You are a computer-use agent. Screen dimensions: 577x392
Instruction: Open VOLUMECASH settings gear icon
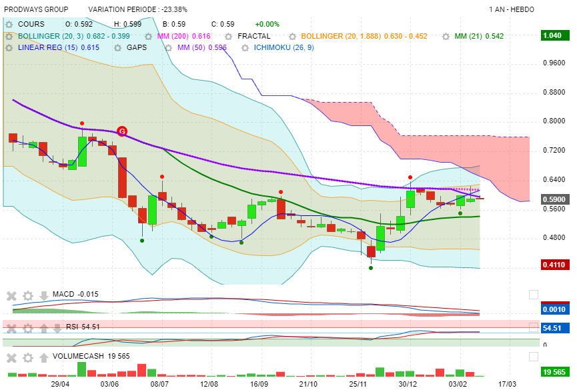(28, 357)
